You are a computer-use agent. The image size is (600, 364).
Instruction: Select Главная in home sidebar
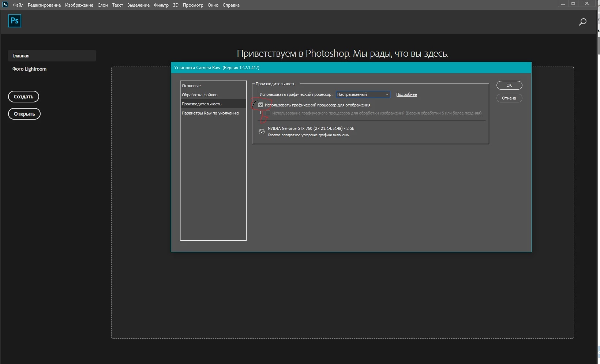(52, 56)
